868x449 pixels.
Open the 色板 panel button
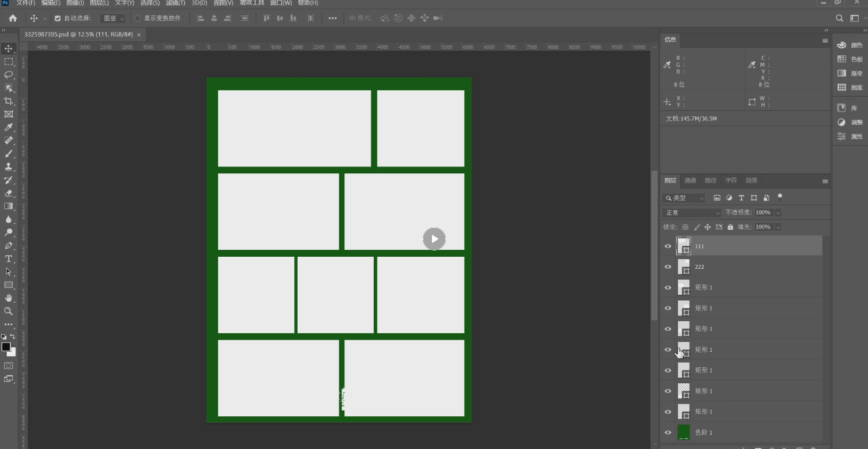coord(850,59)
